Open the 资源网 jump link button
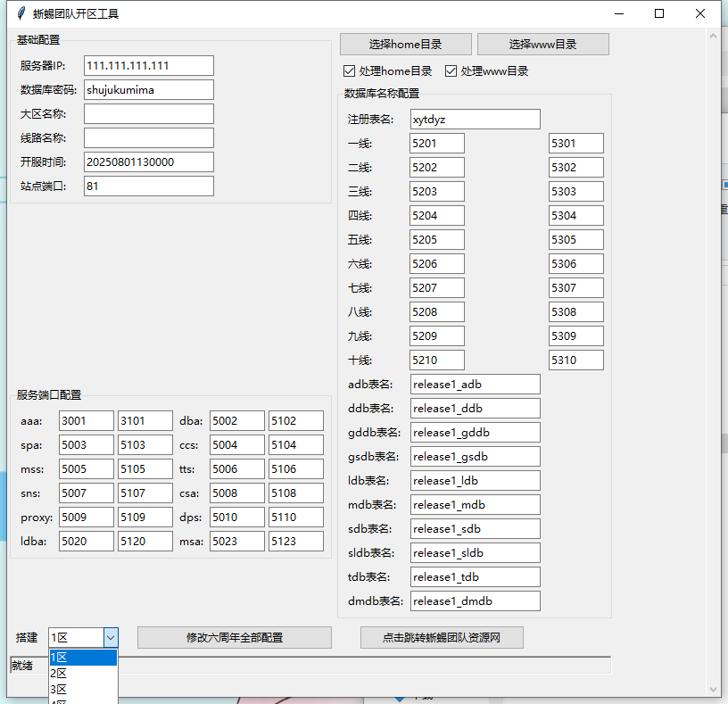The width and height of the screenshot is (728, 704). 442,637
